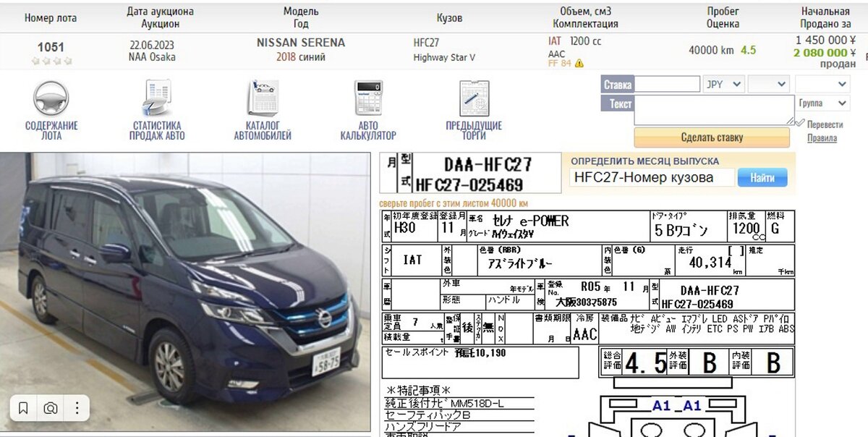Click the Перевести link
This screenshot has height=437, width=868.
point(825,124)
